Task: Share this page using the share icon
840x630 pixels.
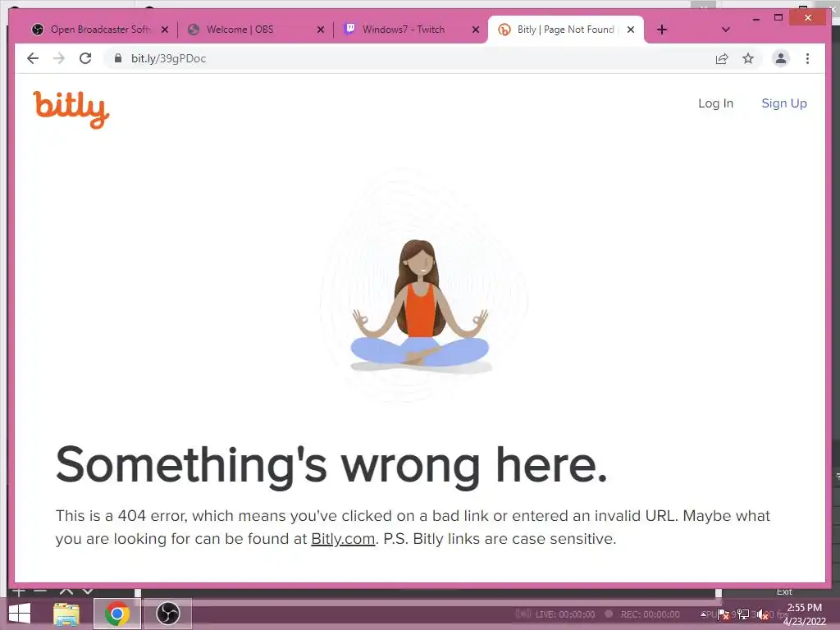Action: pyautogui.click(x=722, y=58)
